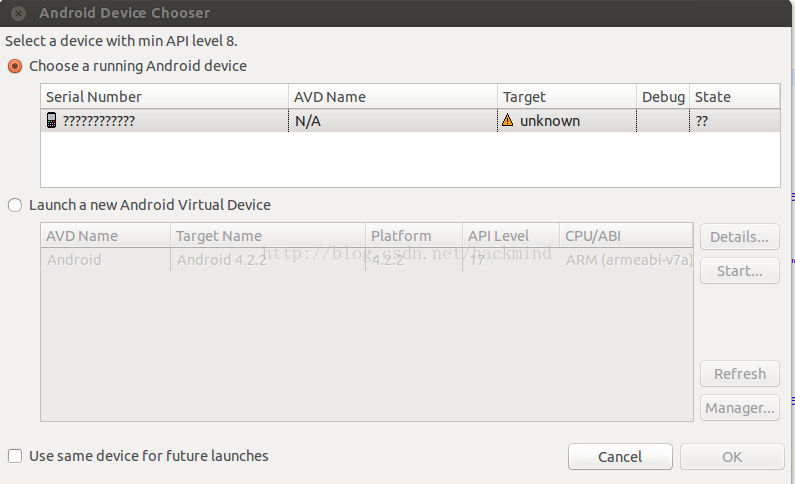Select the Android AVD row

point(367,260)
